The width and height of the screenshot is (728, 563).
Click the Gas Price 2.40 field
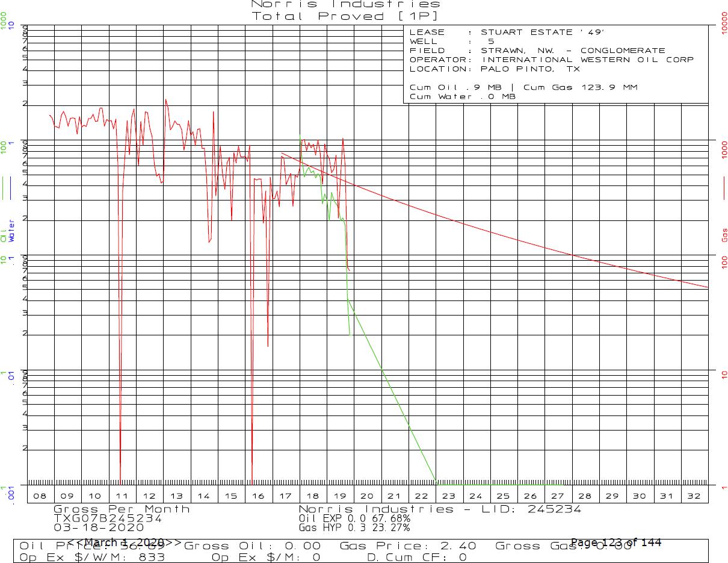(408, 546)
